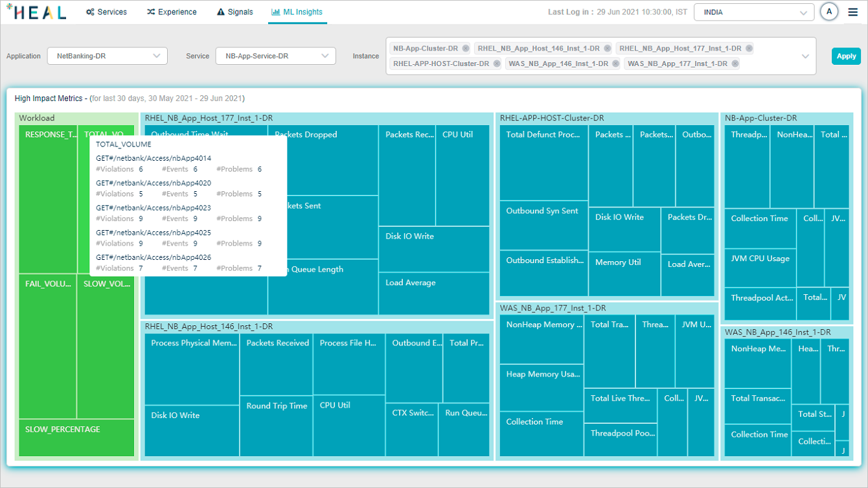Open the hamburger menu icon
The image size is (868, 488).
(x=852, y=12)
